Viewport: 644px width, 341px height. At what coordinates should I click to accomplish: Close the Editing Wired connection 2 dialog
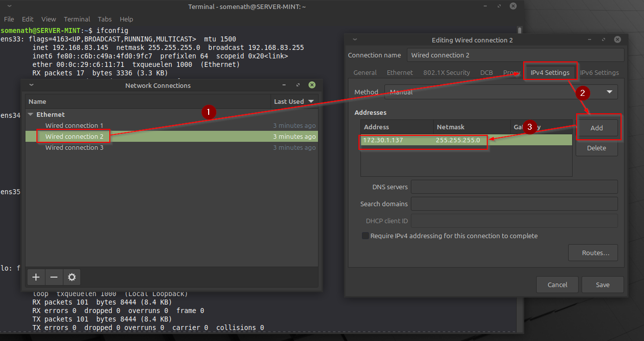coord(618,39)
